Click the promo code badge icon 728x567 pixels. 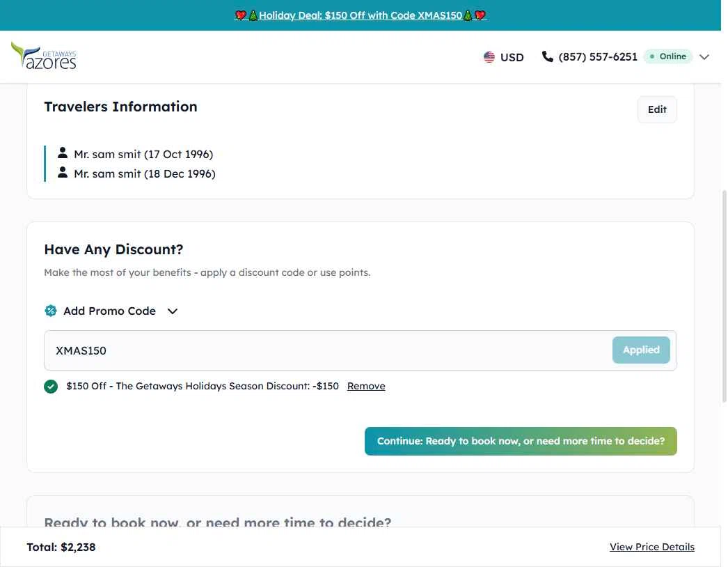click(x=51, y=311)
